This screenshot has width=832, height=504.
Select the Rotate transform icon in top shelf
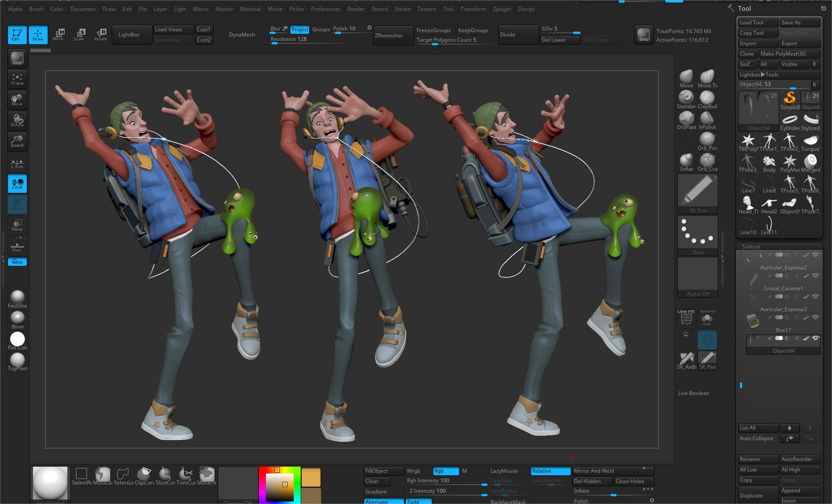point(100,35)
